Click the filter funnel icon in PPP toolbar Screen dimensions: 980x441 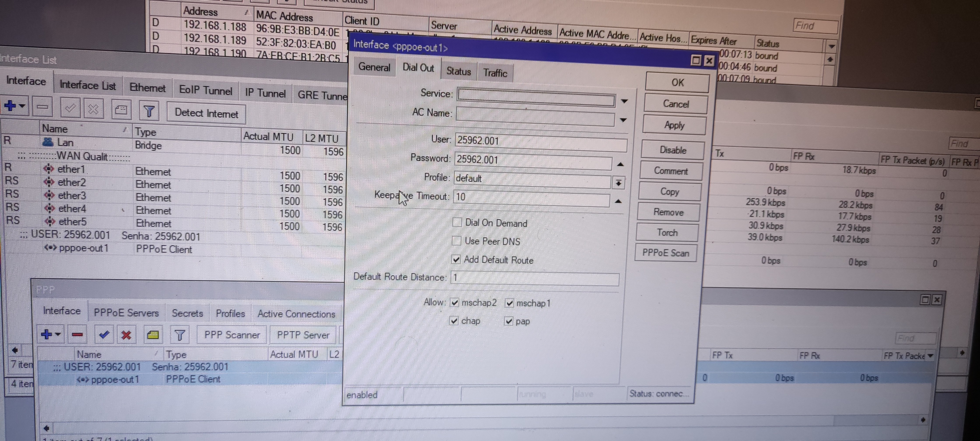click(x=180, y=335)
